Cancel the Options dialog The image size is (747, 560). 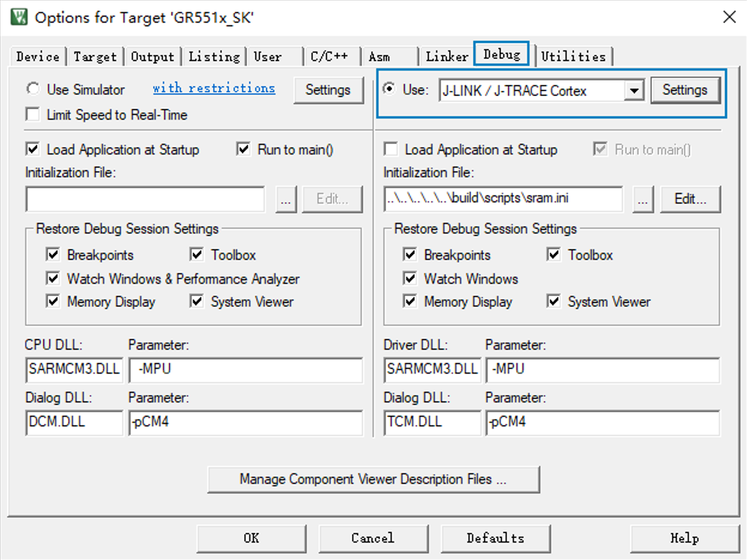click(373, 539)
